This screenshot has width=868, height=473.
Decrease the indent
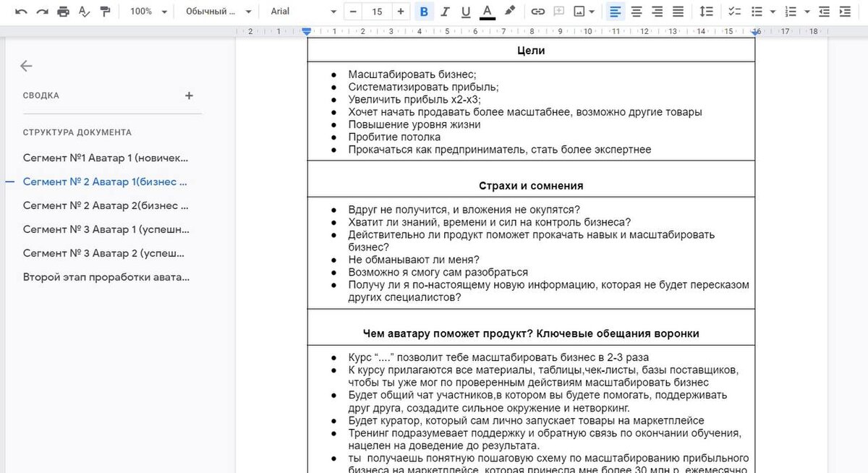(x=824, y=11)
